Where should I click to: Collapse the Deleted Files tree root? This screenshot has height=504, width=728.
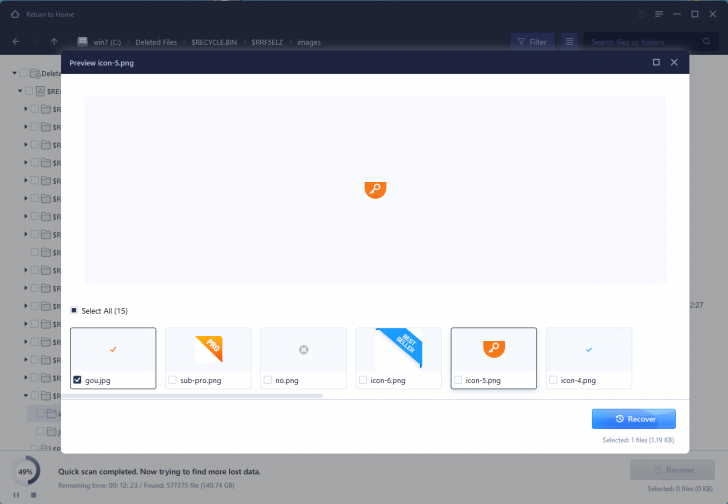click(x=15, y=73)
